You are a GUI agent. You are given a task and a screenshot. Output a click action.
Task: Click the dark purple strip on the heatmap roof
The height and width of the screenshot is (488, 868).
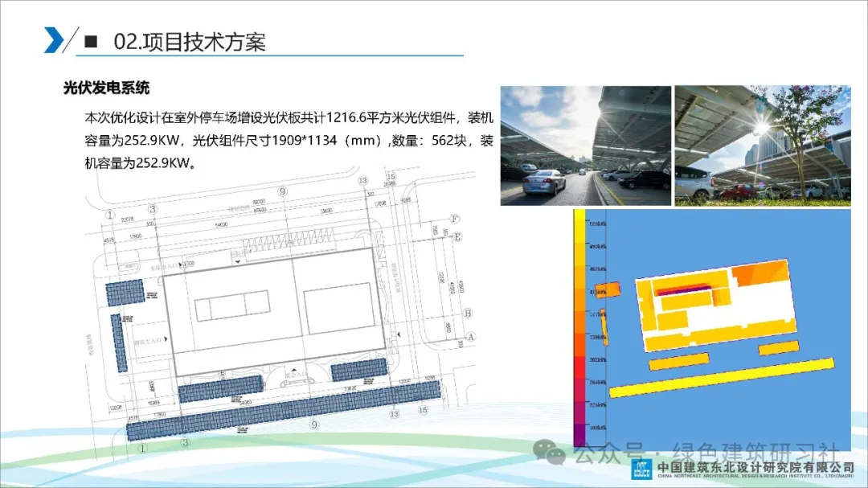pos(683,289)
